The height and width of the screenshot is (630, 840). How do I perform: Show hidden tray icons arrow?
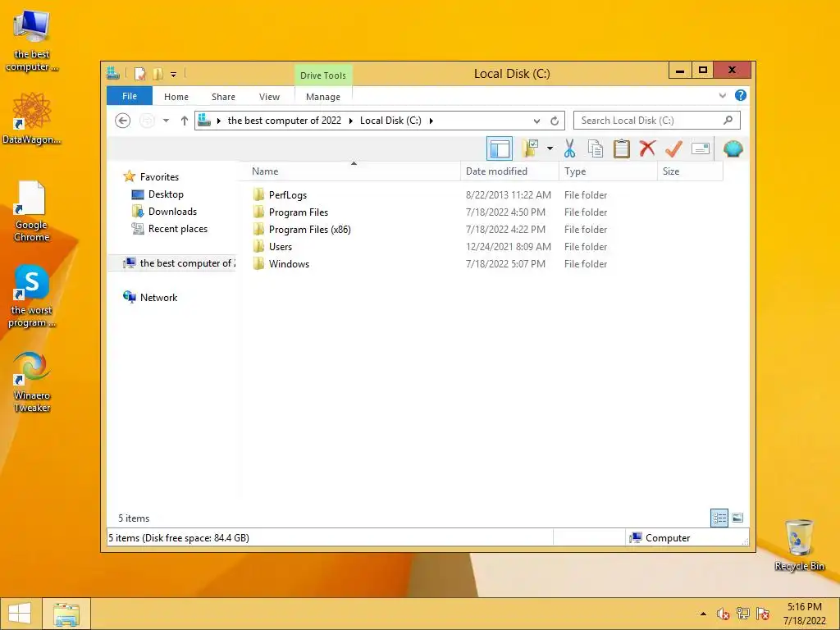coord(703,614)
